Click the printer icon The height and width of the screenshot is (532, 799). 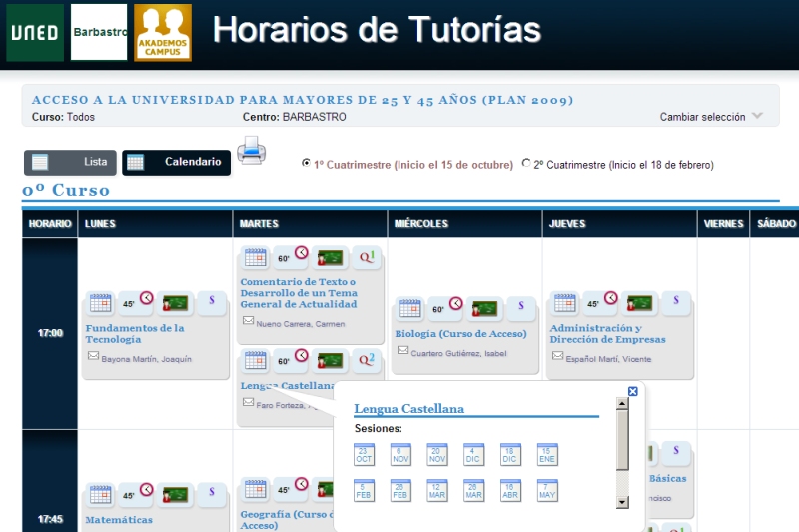click(x=251, y=151)
